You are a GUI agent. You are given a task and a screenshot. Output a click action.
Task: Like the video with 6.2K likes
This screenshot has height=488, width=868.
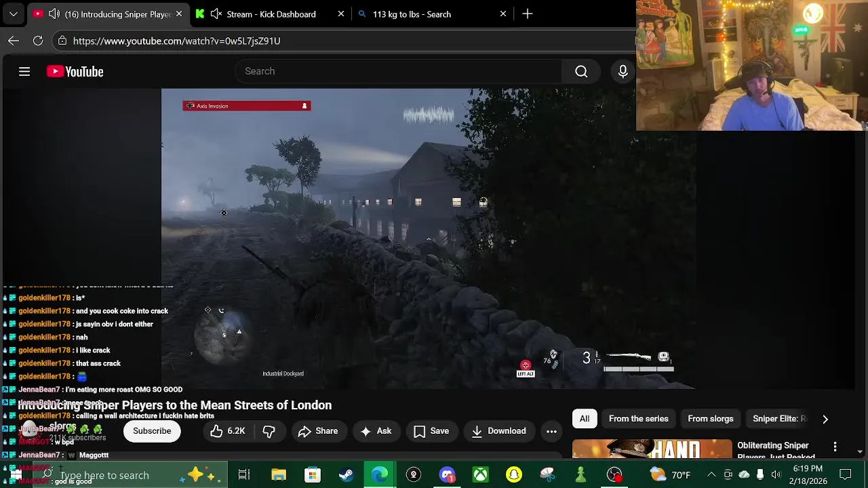[x=228, y=431]
